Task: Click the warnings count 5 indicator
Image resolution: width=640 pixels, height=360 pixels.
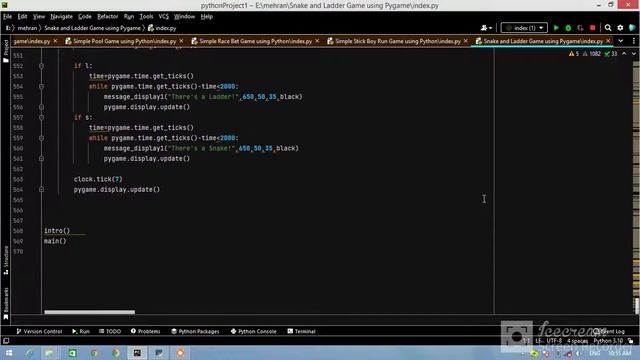Action: coord(574,54)
